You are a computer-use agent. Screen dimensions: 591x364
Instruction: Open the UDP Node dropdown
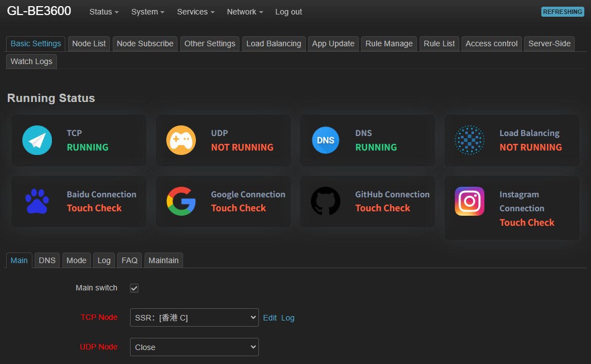[x=194, y=347]
